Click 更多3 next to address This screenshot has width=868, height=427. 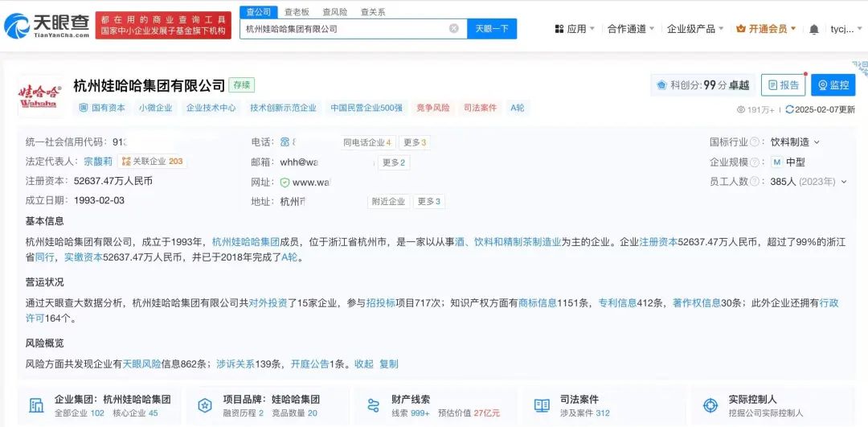(429, 202)
